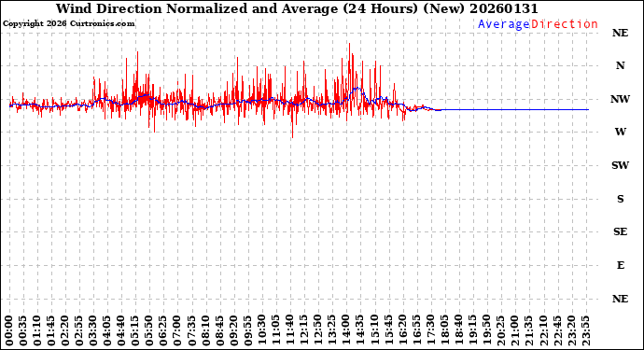Click the 00:00 time axis label
644x350 pixels.
click(9, 331)
